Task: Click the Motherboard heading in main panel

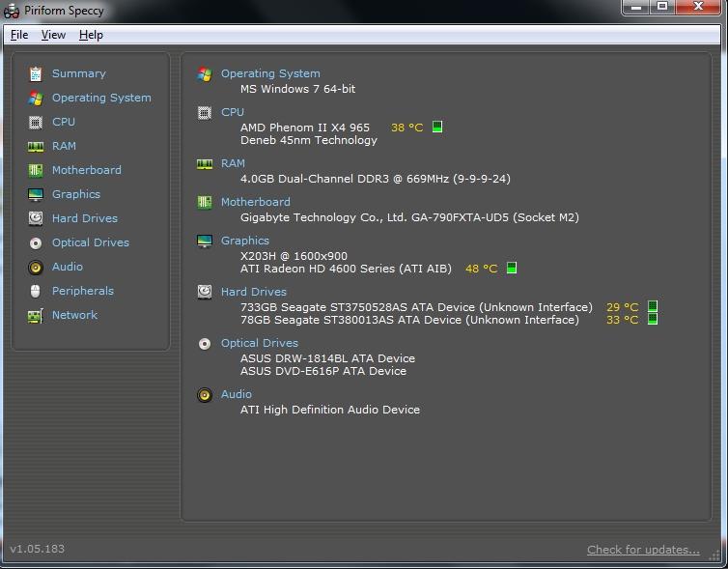Action: (x=256, y=202)
